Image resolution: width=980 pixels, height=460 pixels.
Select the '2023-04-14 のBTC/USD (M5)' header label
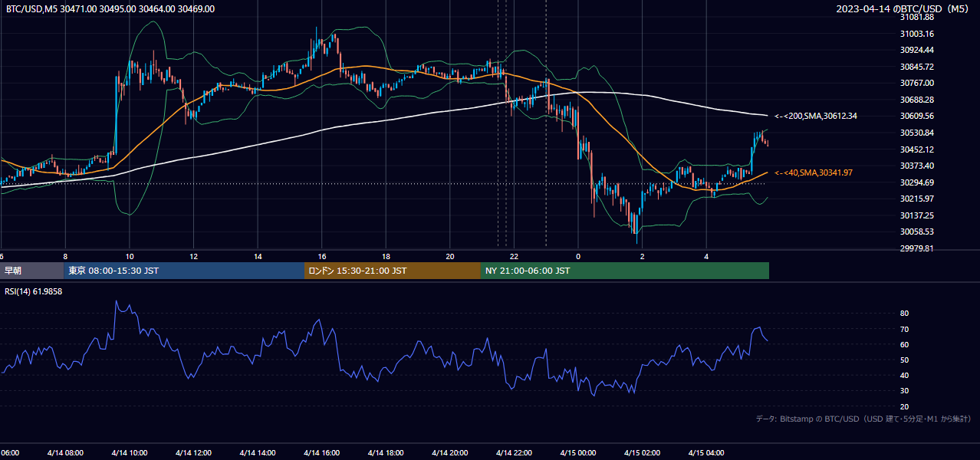(x=904, y=9)
